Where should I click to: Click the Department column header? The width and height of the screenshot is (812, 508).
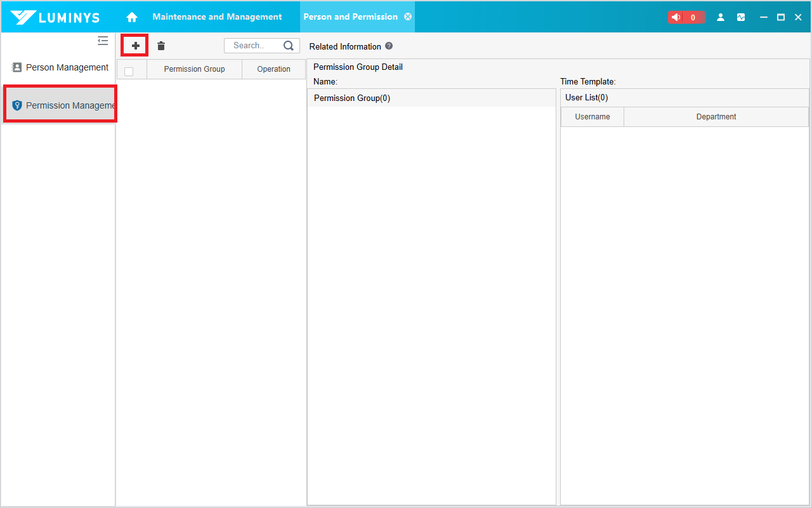tap(716, 117)
